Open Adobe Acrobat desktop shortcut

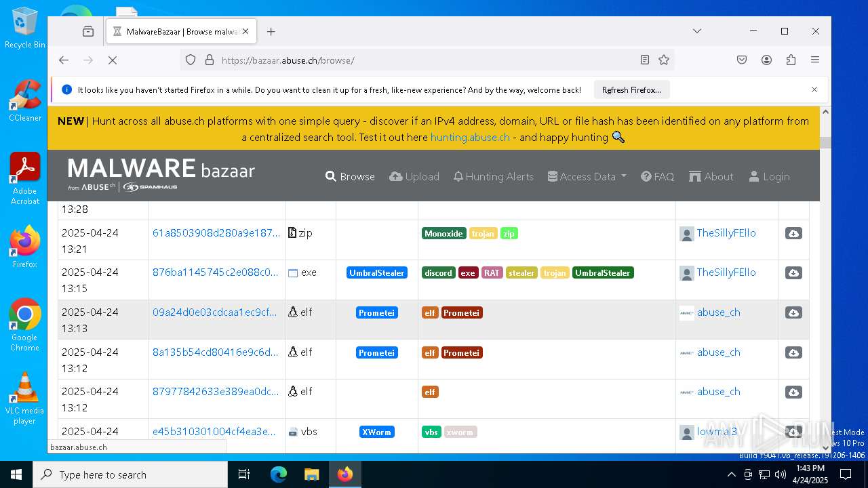coord(25,178)
